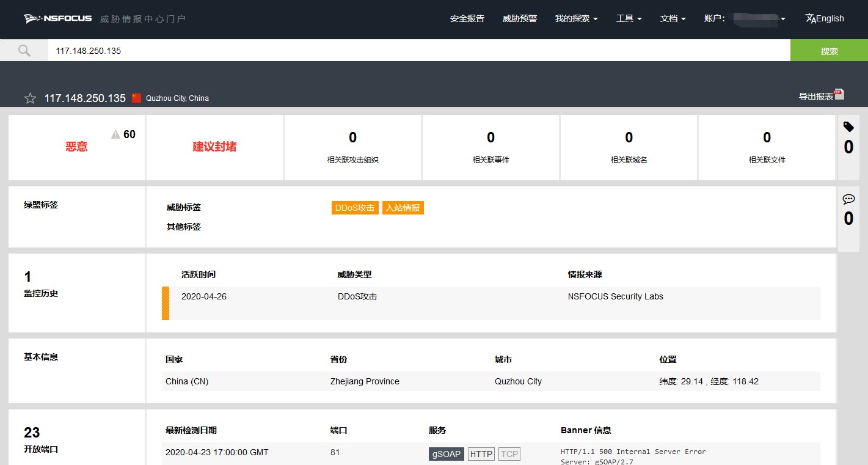Select the 入站情报 threat tag

[403, 208]
